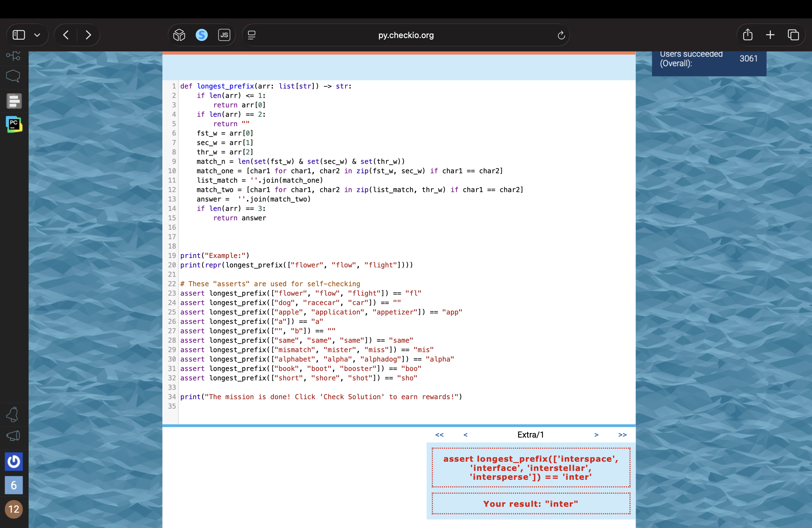The width and height of the screenshot is (812, 528).
Task: Click the 'thr_w = arr[2]' code line
Action: (x=225, y=152)
